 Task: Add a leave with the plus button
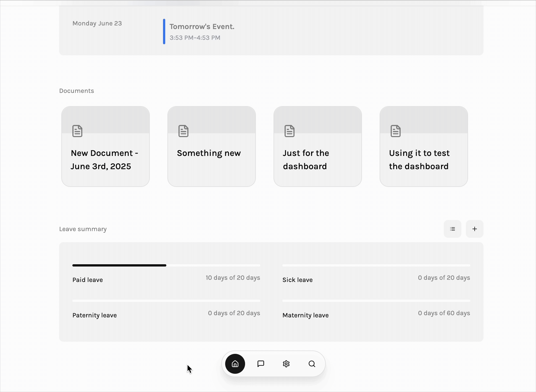tap(474, 229)
